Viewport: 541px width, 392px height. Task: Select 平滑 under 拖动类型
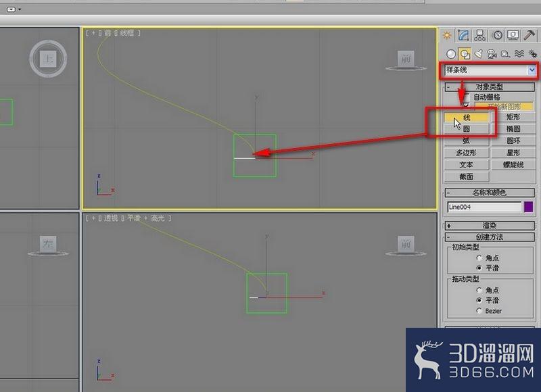tap(479, 300)
